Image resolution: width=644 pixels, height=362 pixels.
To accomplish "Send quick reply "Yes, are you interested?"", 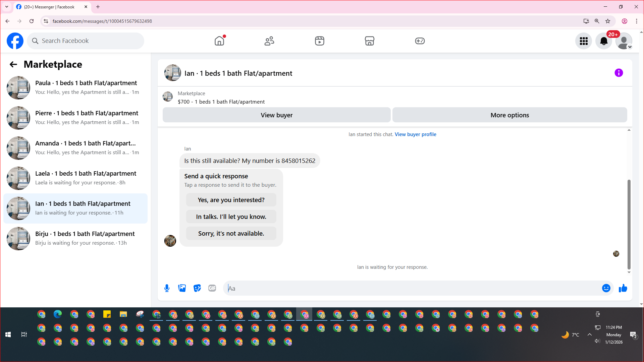I will pos(231,200).
